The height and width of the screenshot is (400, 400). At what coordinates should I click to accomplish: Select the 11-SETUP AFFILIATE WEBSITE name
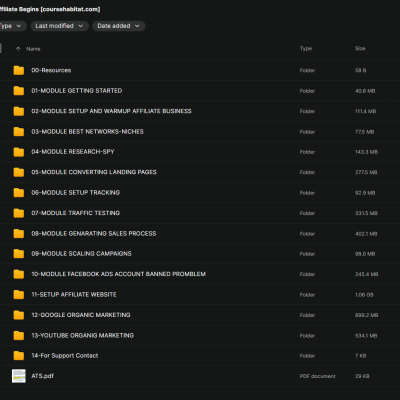(74, 294)
